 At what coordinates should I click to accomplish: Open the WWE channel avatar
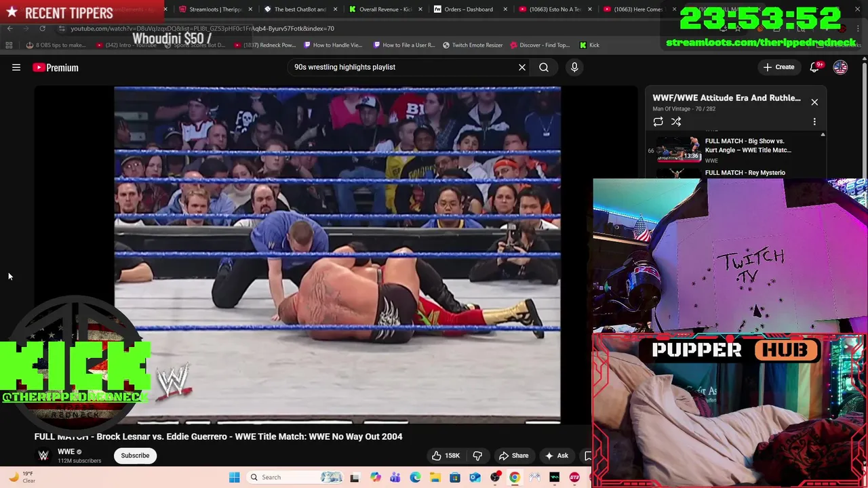coord(43,455)
